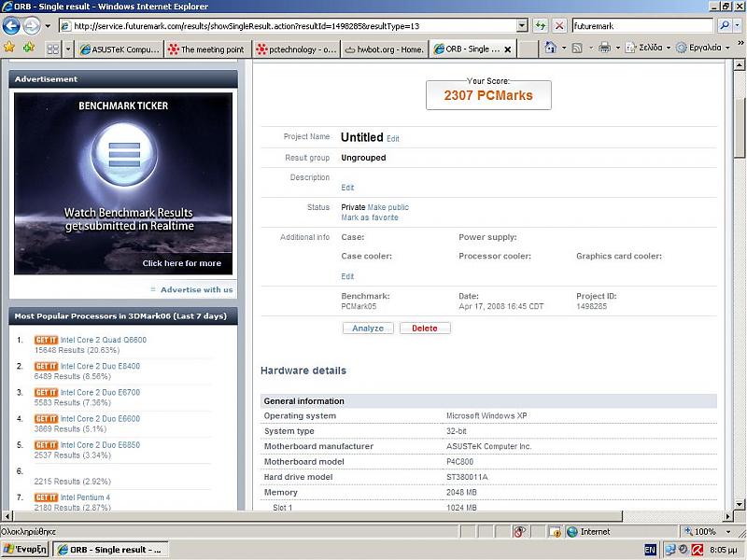
Task: Open the Εργαλεία (Tools) menu
Action: tap(703, 48)
